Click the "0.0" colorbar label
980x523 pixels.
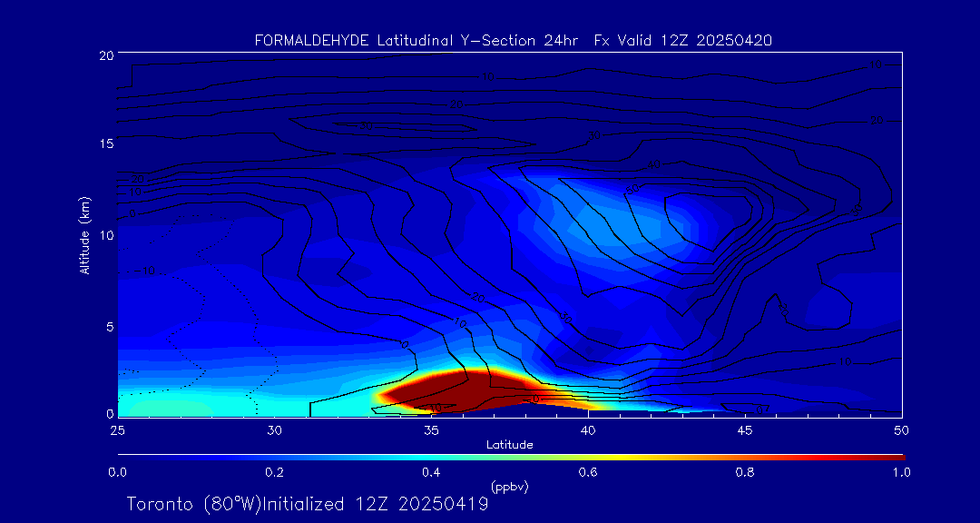[x=117, y=472]
